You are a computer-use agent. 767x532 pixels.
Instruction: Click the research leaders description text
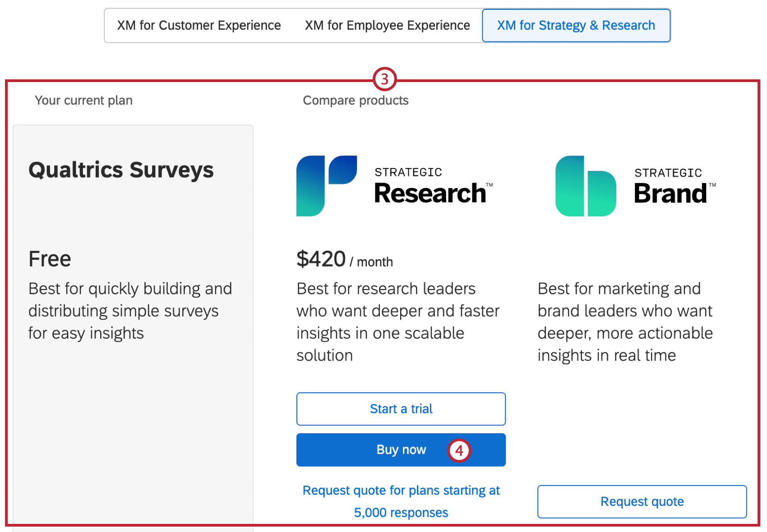397,322
